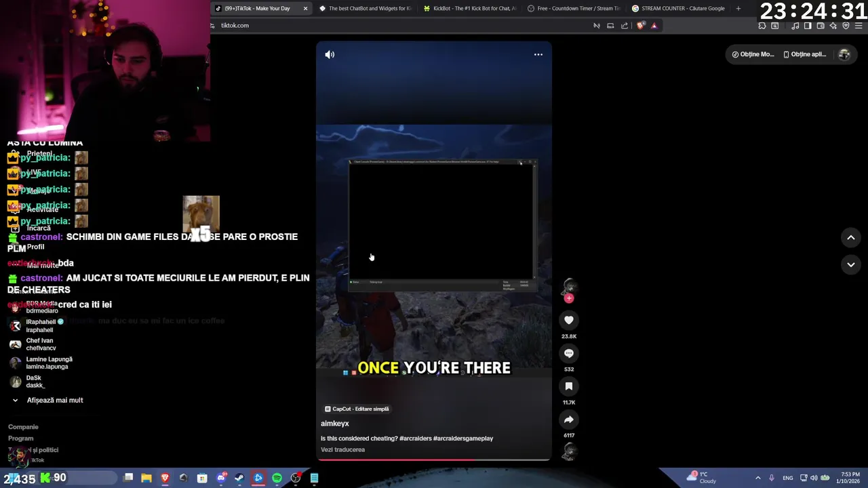
Task: Share the video with the arrow icon
Action: 569,420
